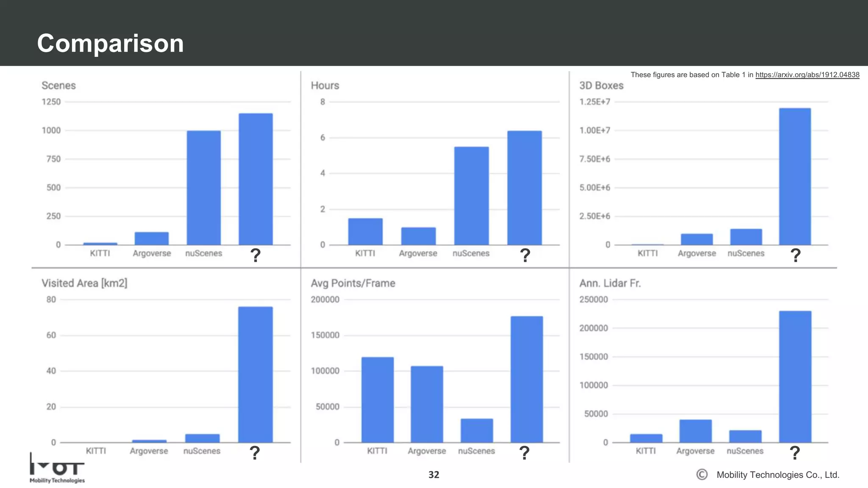This screenshot has height=488, width=868.
Task: Click the tallest bar in 3D Boxes chart
Action: [795, 176]
